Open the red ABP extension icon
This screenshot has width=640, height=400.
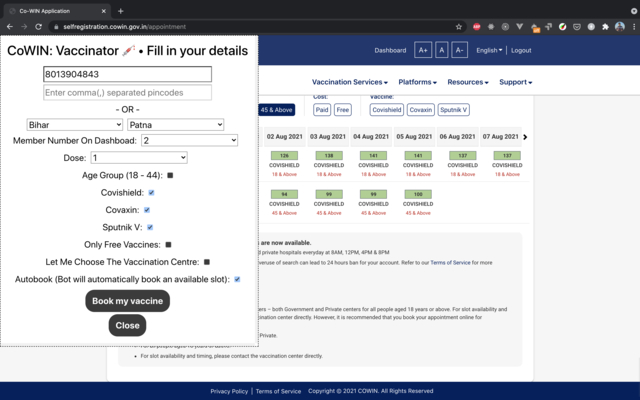point(476,27)
